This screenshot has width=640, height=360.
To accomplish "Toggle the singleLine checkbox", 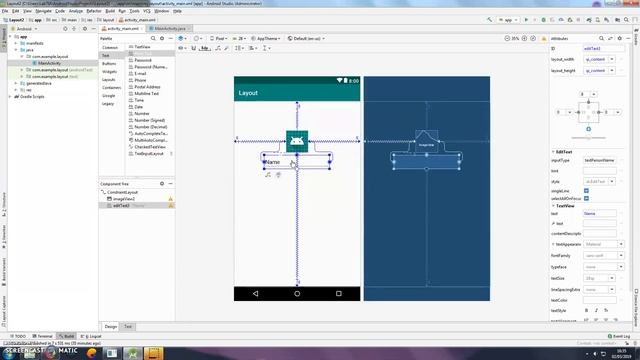I will [x=586, y=191].
